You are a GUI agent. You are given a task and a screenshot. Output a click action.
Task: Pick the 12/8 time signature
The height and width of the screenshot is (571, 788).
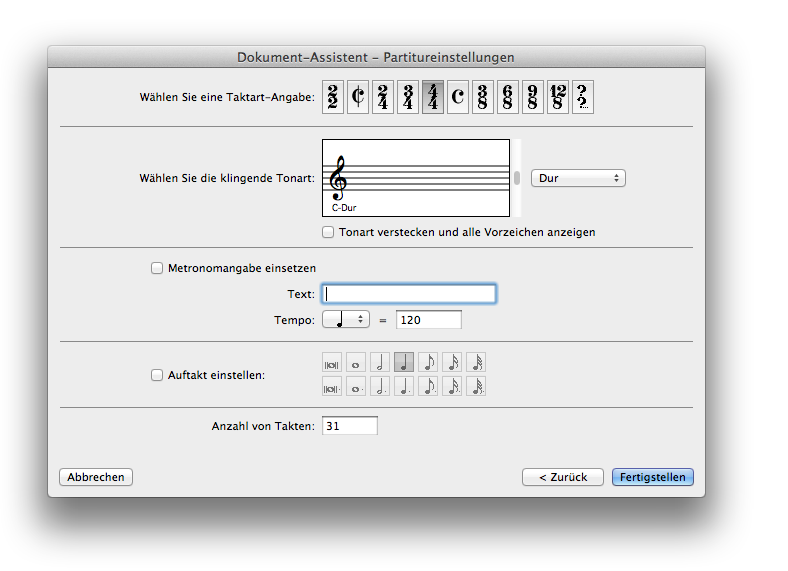point(558,97)
